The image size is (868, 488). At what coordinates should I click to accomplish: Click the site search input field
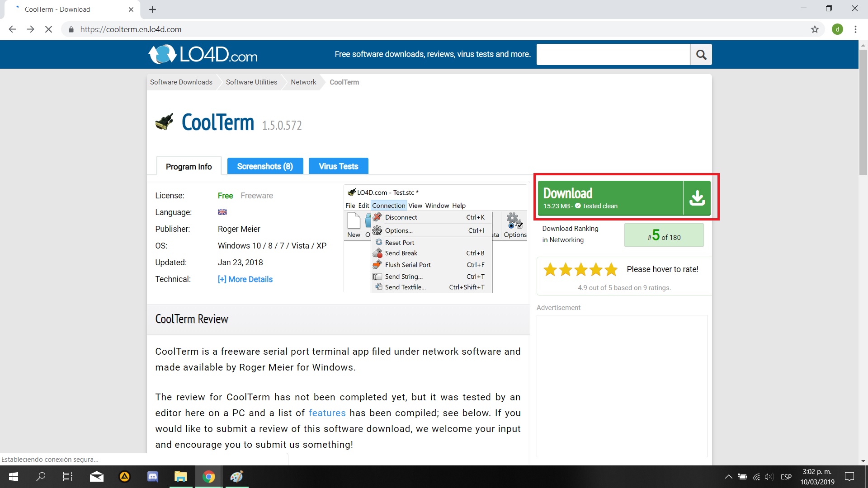click(613, 55)
